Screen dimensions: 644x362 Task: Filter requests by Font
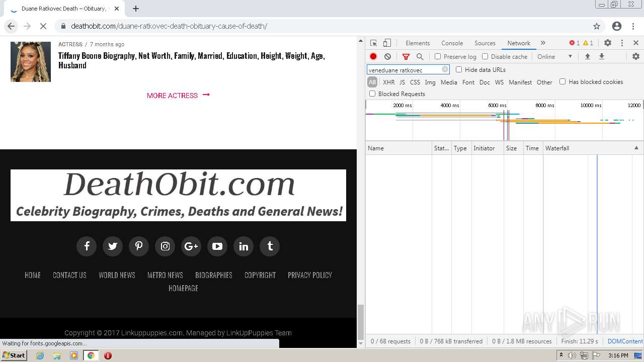(468, 82)
